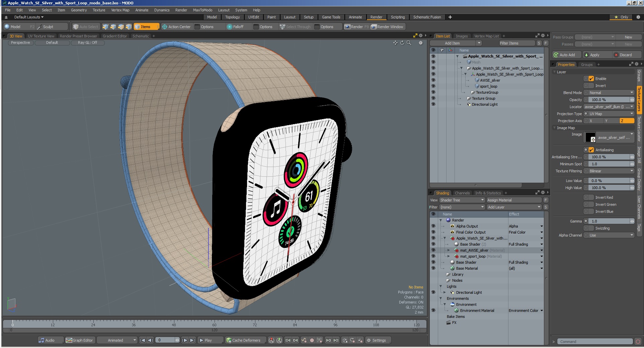Activate Items selection mode
This screenshot has width=644, height=348.
[x=146, y=27]
